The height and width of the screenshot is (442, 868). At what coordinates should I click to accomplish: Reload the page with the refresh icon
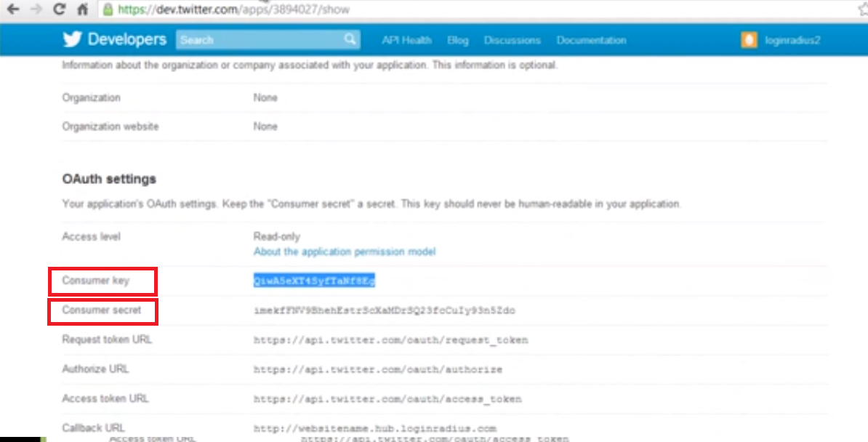click(59, 9)
